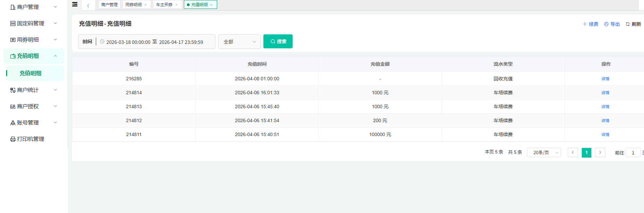Click the 打印机管理 printer icon
The width and height of the screenshot is (644, 213).
click(13, 139)
